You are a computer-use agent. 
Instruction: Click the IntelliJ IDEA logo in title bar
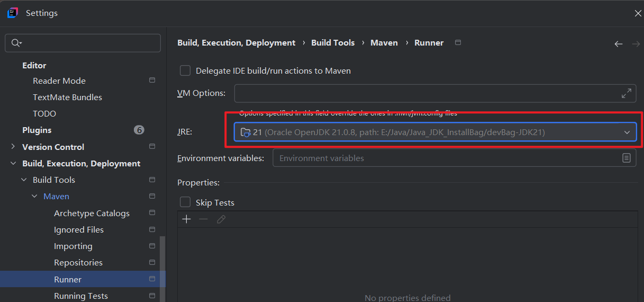13,13
